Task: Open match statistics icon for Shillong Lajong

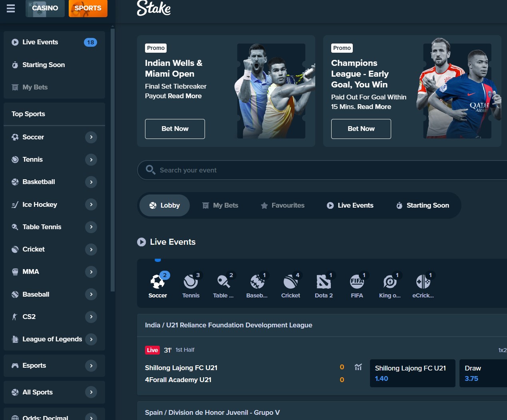Action: click(358, 367)
